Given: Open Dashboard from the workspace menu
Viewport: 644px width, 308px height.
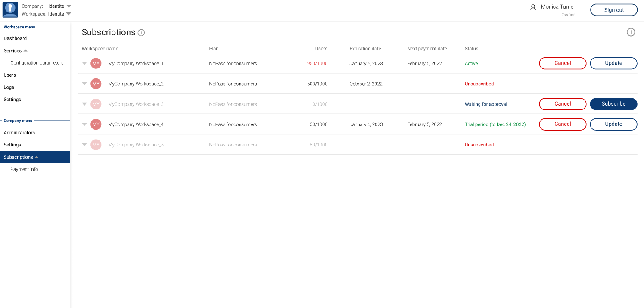Looking at the screenshot, I should 15,38.
